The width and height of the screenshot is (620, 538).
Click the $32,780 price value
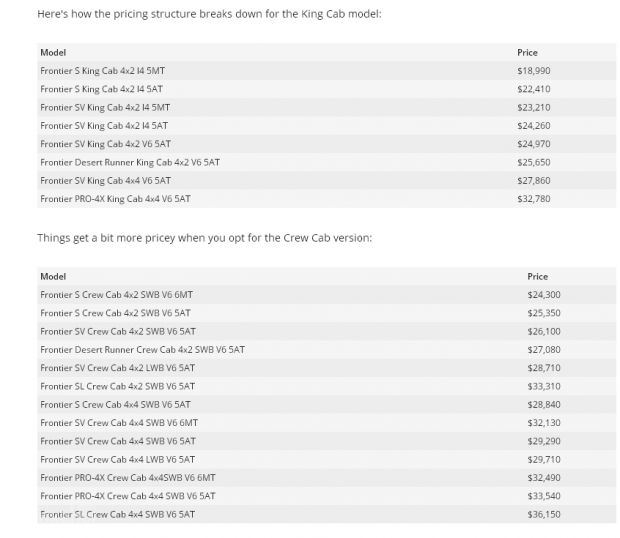click(x=533, y=199)
